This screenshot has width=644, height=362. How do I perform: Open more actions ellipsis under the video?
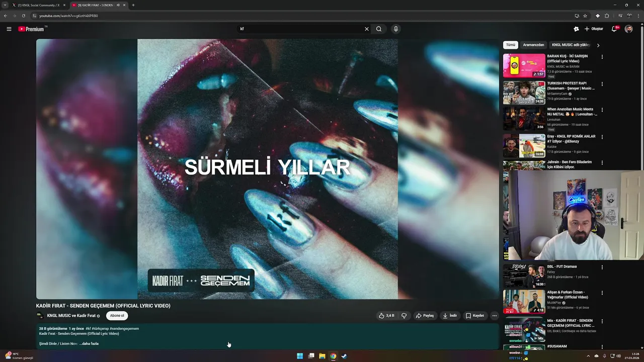(x=494, y=316)
